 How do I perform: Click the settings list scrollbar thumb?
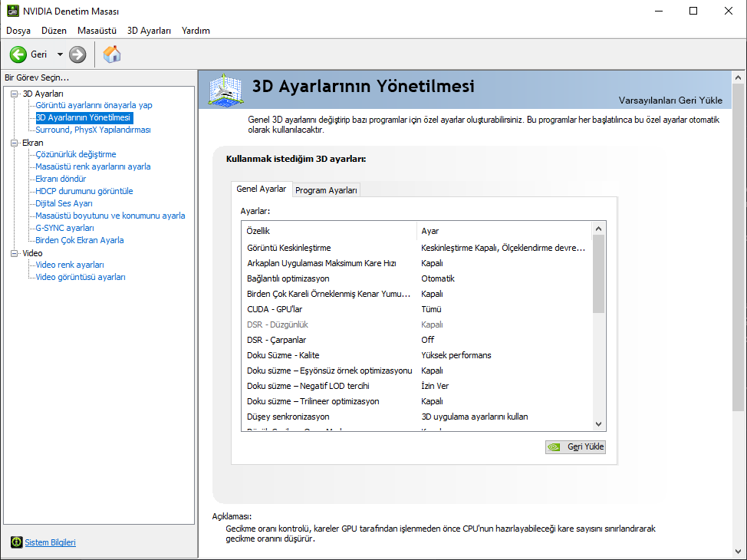coord(599,274)
